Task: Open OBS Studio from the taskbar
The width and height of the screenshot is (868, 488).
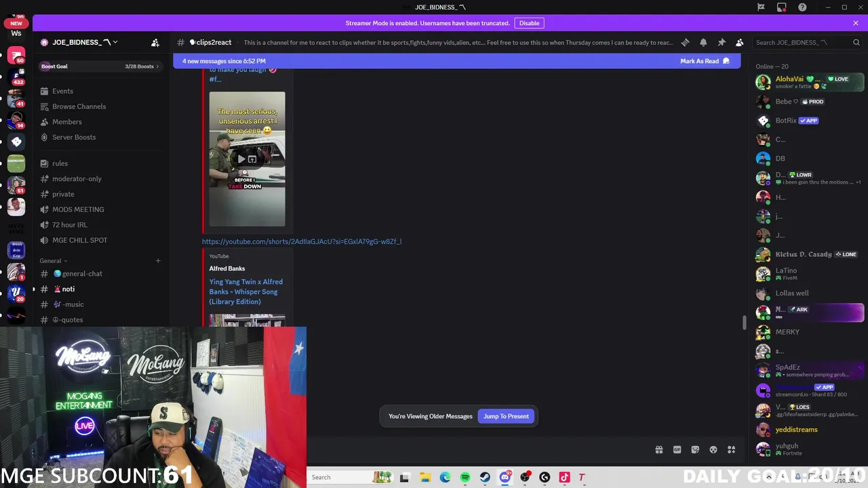Action: [525, 477]
